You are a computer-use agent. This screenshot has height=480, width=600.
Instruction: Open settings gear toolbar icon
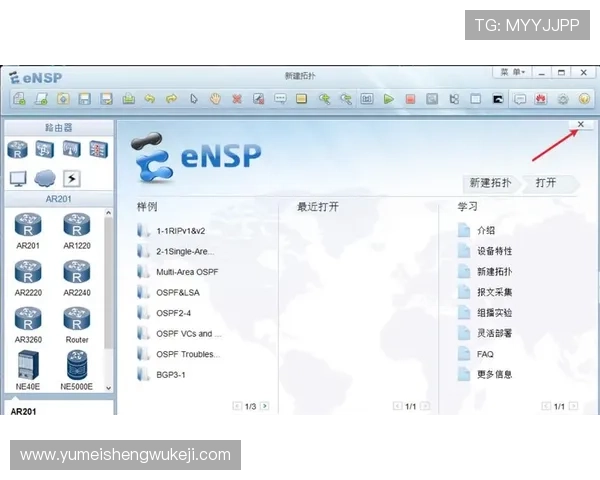point(563,99)
